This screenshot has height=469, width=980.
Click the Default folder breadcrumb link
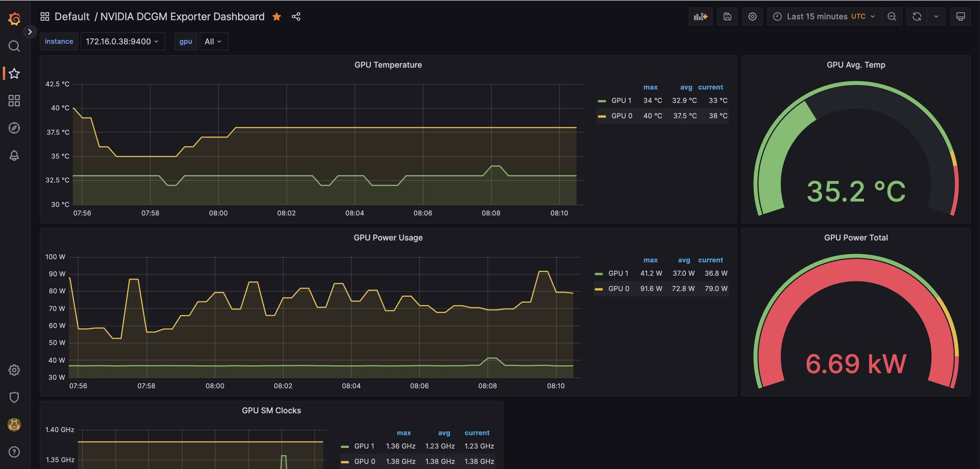72,17
